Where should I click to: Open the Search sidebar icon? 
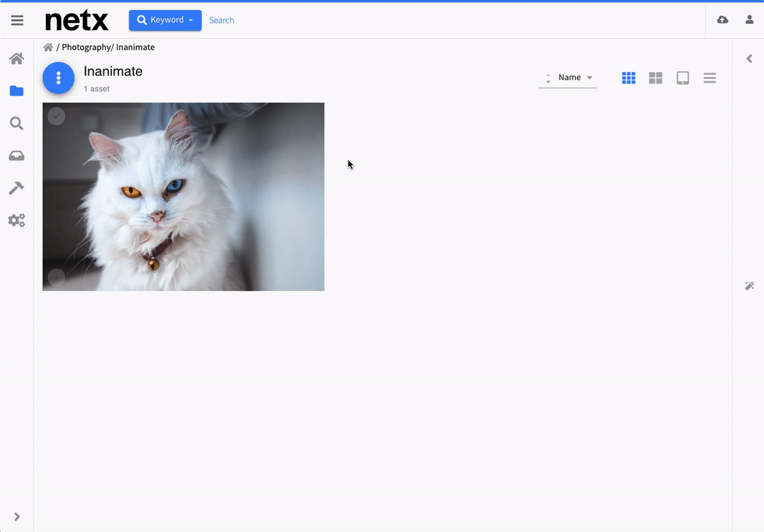17,123
